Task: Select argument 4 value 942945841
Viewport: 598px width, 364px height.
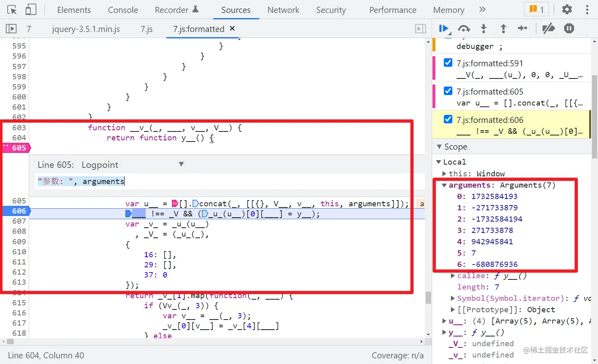Action: point(492,241)
